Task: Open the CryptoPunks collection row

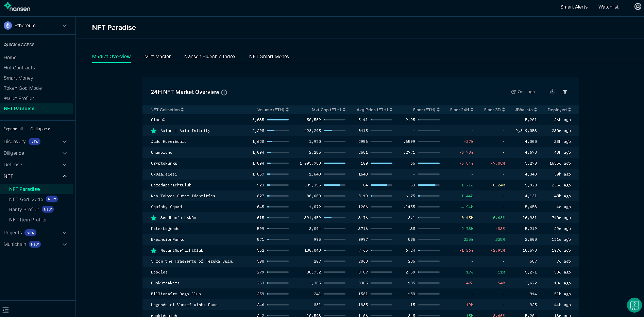Action: tap(361, 163)
